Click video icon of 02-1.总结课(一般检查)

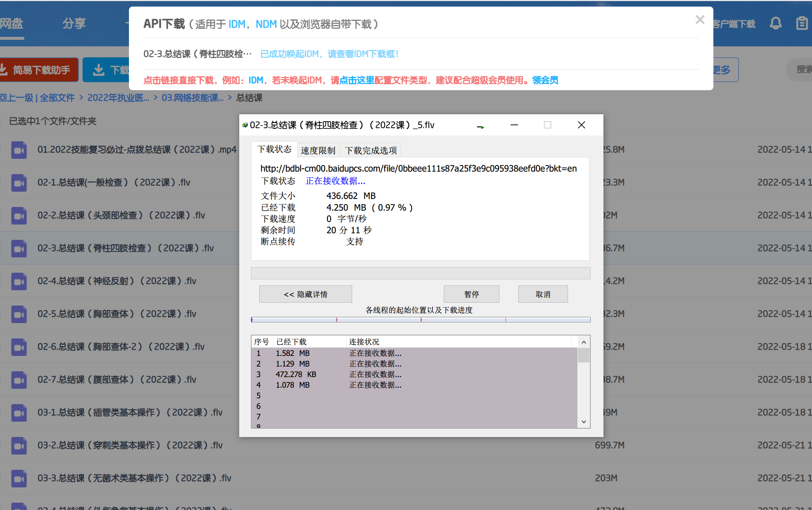pos(19,183)
